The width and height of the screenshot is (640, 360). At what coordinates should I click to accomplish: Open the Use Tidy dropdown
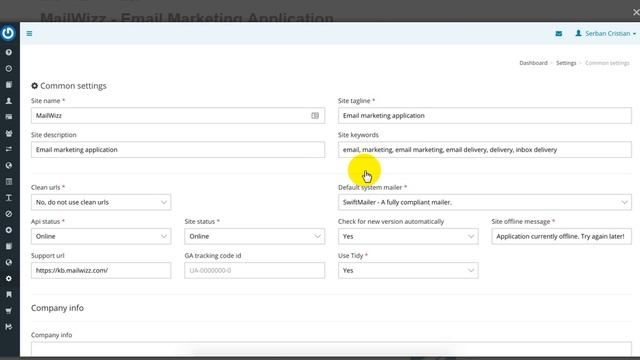408,270
